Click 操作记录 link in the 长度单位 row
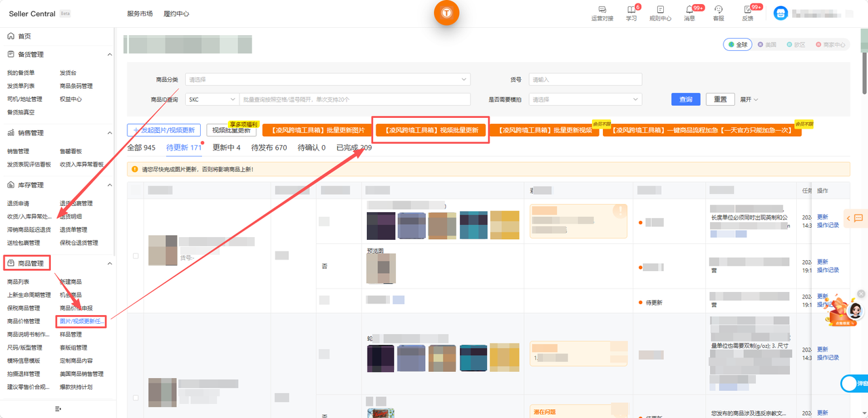The image size is (868, 418). (828, 225)
